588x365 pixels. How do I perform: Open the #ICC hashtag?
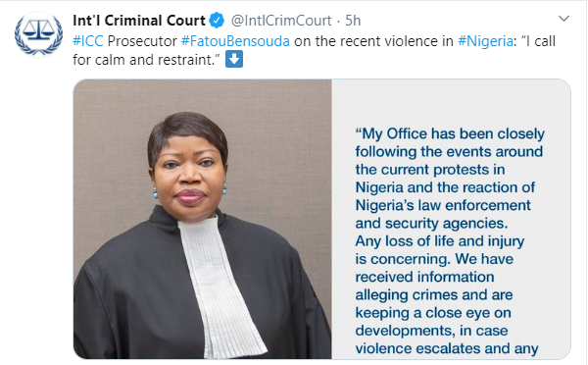pos(88,41)
